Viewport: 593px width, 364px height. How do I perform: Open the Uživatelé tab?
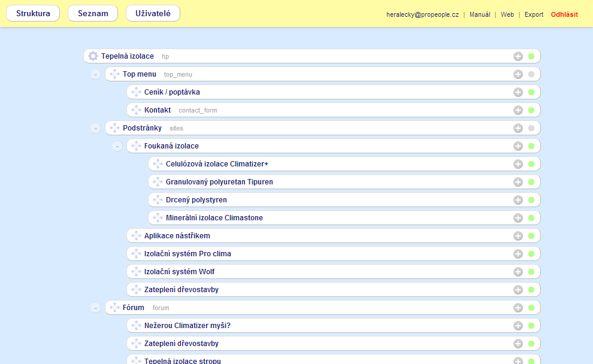click(153, 13)
